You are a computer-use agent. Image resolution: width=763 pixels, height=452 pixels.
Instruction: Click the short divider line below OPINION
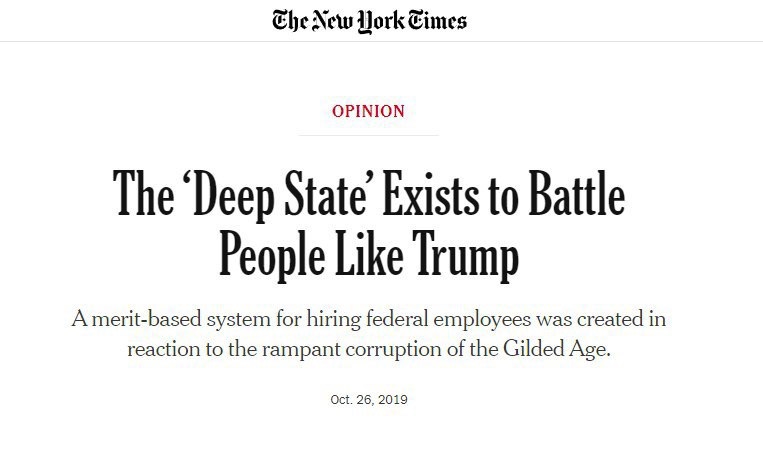[369, 135]
